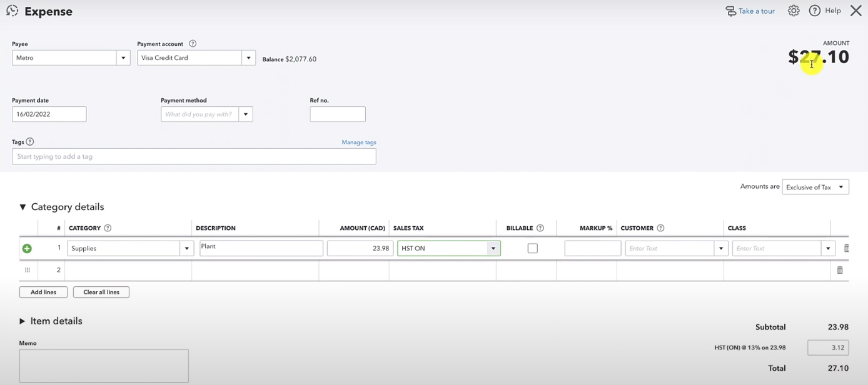The image size is (868, 385).
Task: Open the Amounts are Exclusive of Tax dropdown
Action: click(x=815, y=187)
